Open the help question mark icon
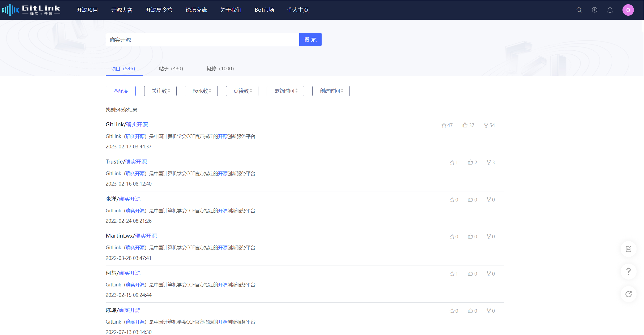The height and width of the screenshot is (335, 644). 628,271
